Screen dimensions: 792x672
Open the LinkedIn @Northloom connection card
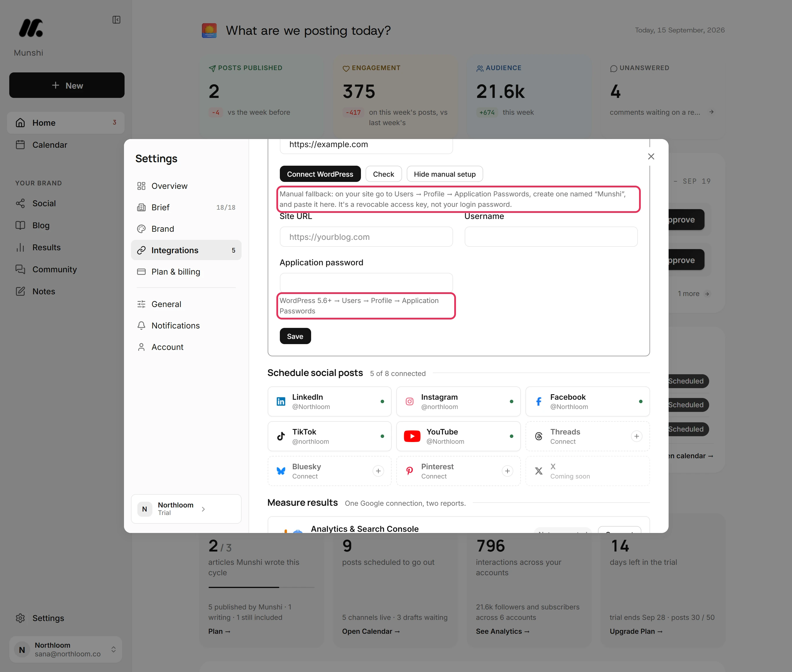click(x=329, y=401)
